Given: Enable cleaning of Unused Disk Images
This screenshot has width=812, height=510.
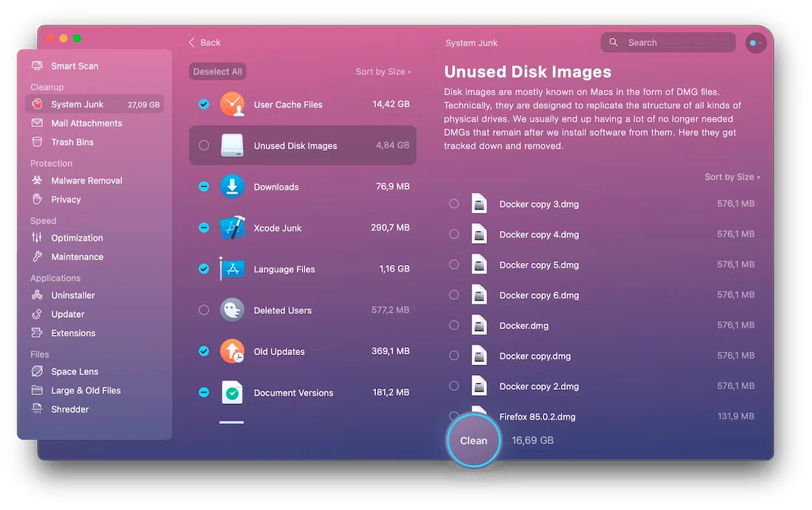Looking at the screenshot, I should click(203, 145).
